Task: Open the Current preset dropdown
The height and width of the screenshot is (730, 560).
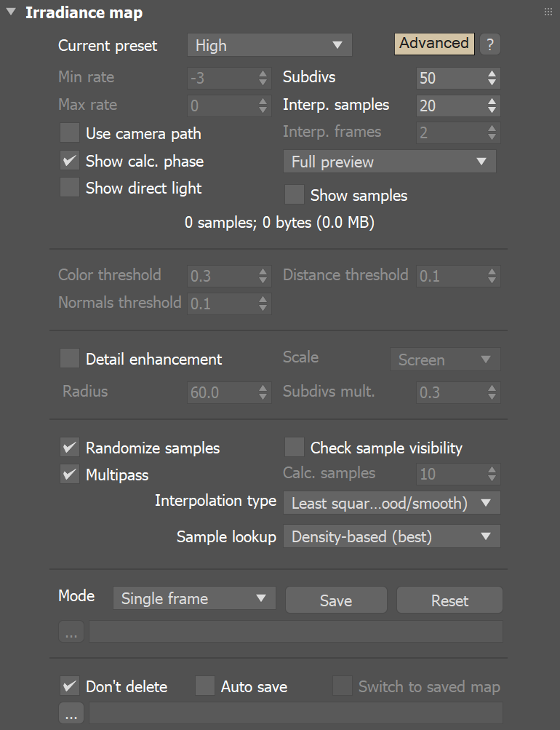Action: pyautogui.click(x=269, y=44)
